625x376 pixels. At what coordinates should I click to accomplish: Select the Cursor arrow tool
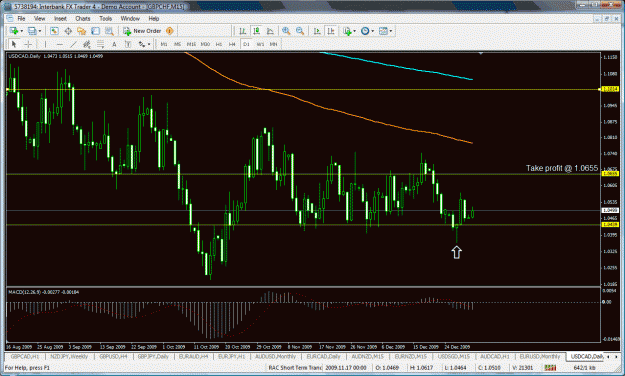[14, 44]
